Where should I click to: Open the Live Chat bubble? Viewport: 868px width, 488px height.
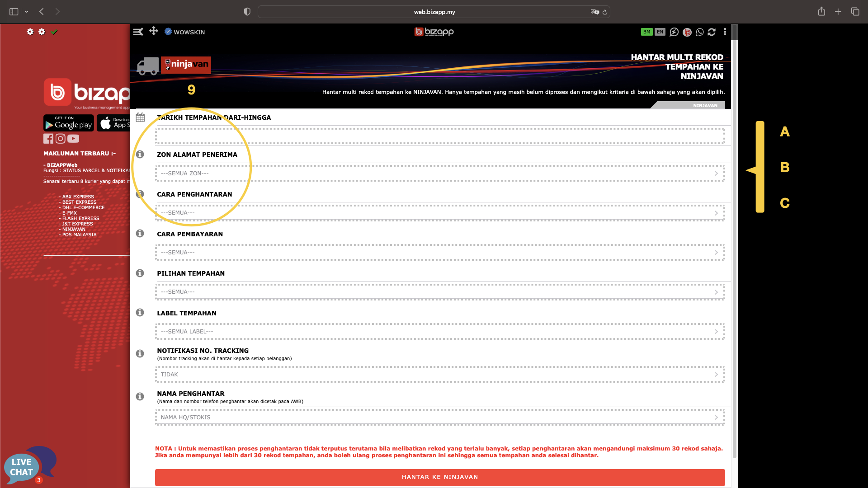click(x=29, y=465)
